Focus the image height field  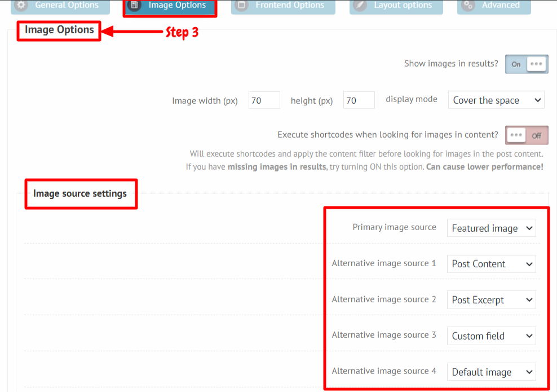click(359, 100)
